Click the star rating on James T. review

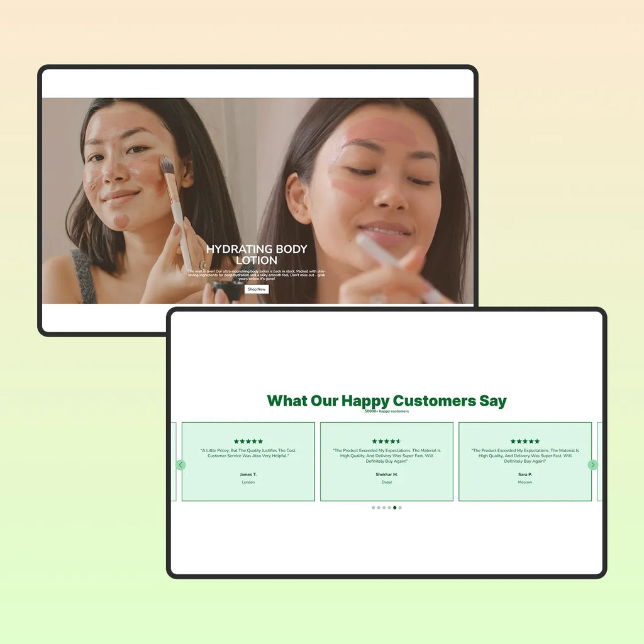tap(248, 441)
